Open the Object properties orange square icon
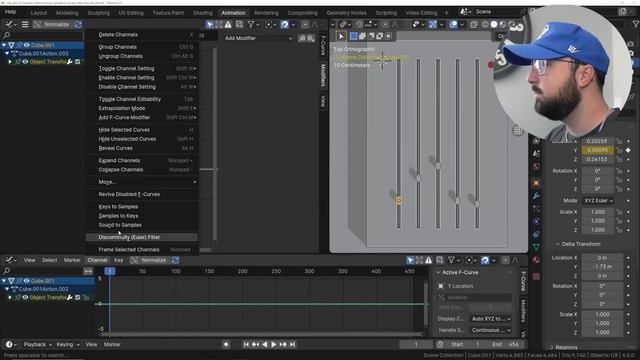Viewport: 640px width, 360px height. [x=536, y=183]
